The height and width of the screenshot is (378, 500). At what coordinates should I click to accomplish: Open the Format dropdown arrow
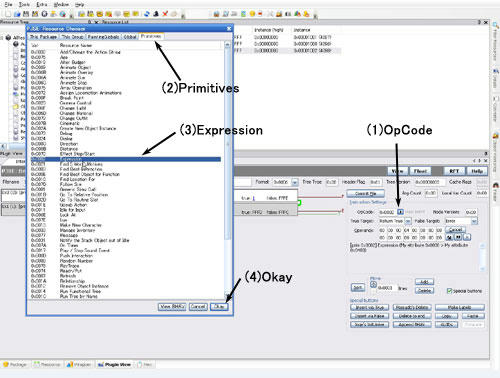(295, 182)
